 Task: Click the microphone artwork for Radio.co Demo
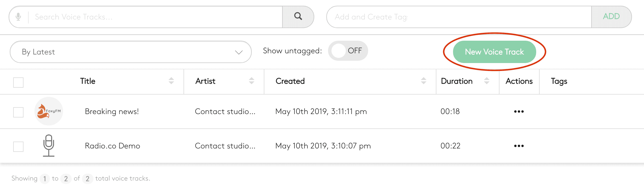49,146
